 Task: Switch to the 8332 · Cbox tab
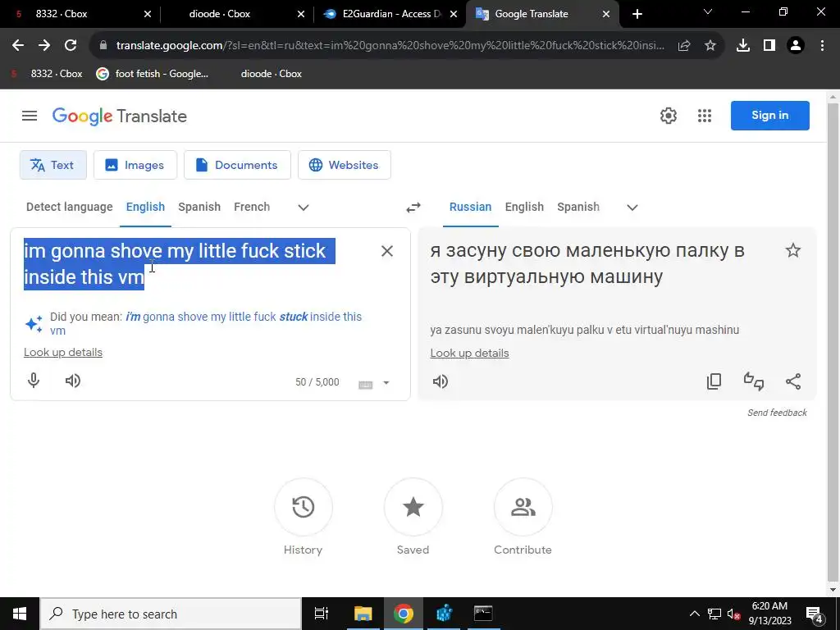[80, 14]
